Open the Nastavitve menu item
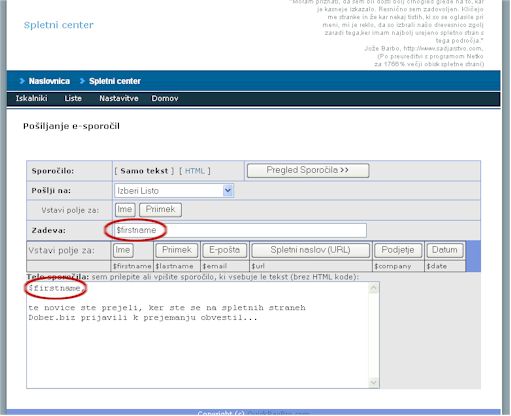 point(119,98)
